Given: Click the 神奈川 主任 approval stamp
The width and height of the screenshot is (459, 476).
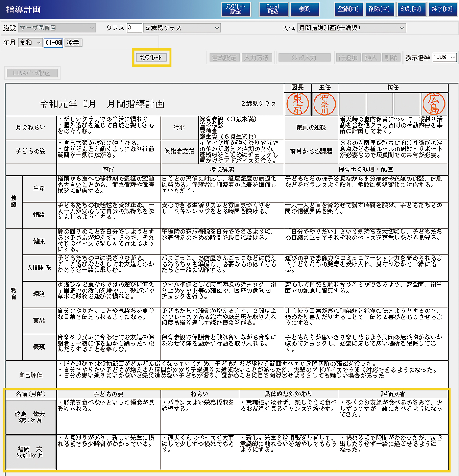Looking at the screenshot, I should pyautogui.click(x=324, y=104).
